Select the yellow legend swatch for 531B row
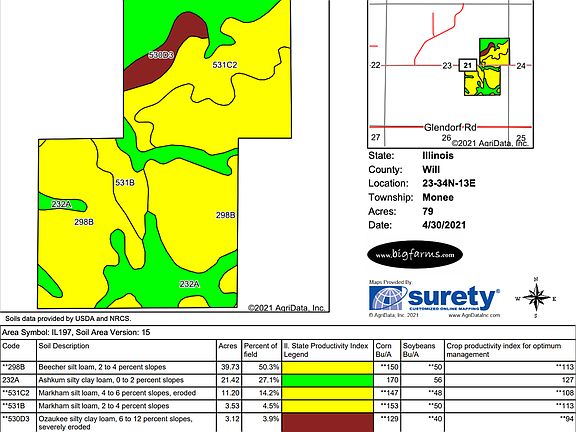 pyautogui.click(x=328, y=406)
